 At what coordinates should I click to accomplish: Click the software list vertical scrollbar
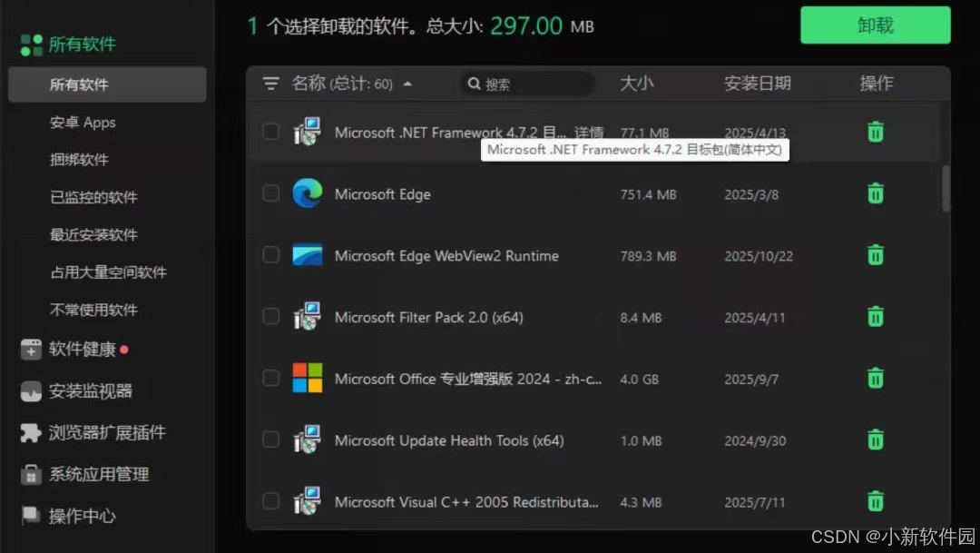click(946, 188)
